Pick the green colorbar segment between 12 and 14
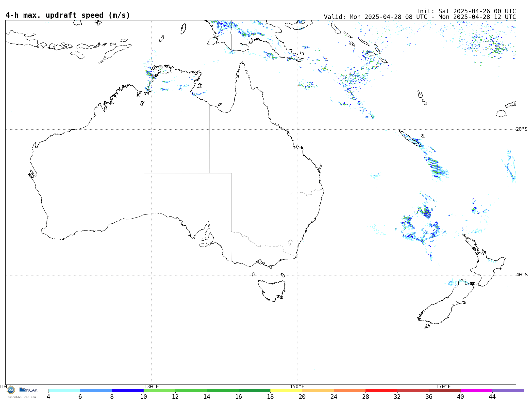 tap(191, 391)
